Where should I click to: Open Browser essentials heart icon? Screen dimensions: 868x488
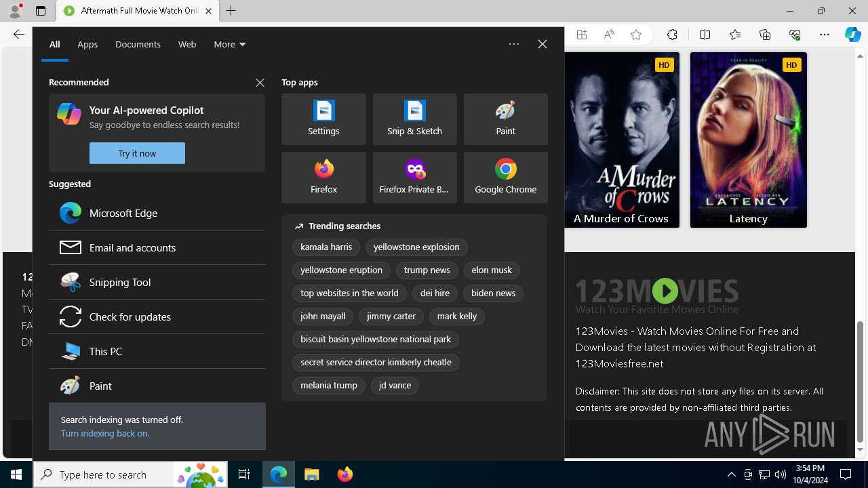tap(795, 35)
